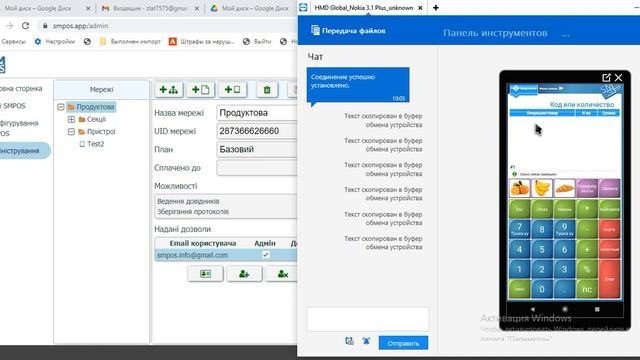Open the Панель инструментов toolbar menu

pyautogui.click(x=495, y=33)
